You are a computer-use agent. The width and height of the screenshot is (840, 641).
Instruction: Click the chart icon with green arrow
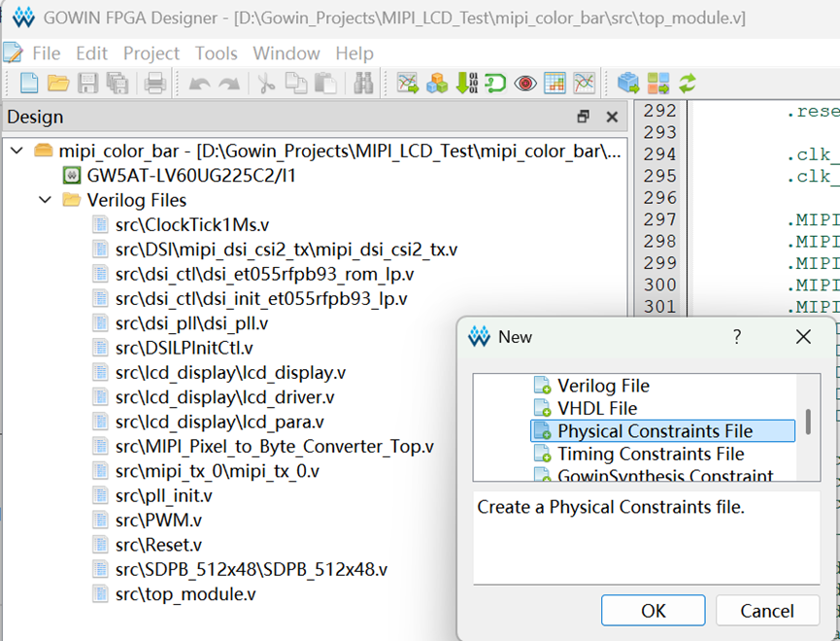coord(408,84)
